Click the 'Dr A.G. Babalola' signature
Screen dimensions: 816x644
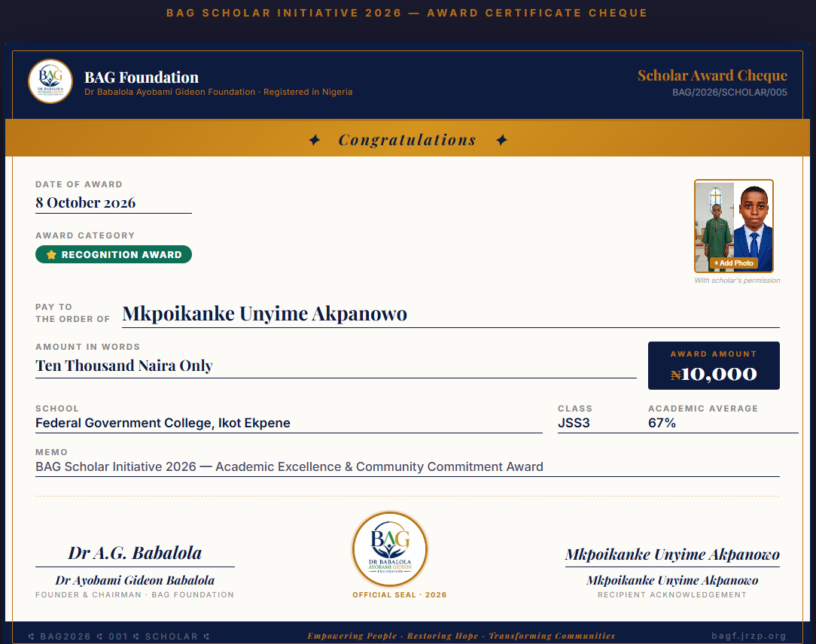click(x=135, y=553)
